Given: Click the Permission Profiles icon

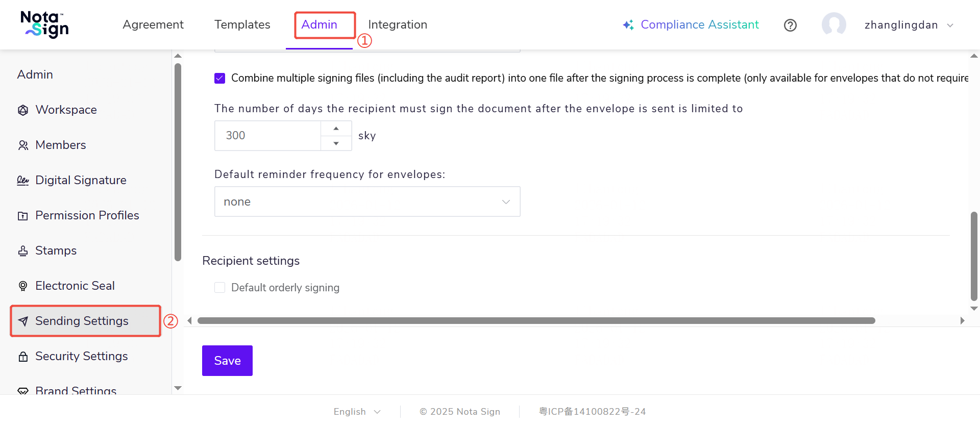Looking at the screenshot, I should tap(23, 216).
